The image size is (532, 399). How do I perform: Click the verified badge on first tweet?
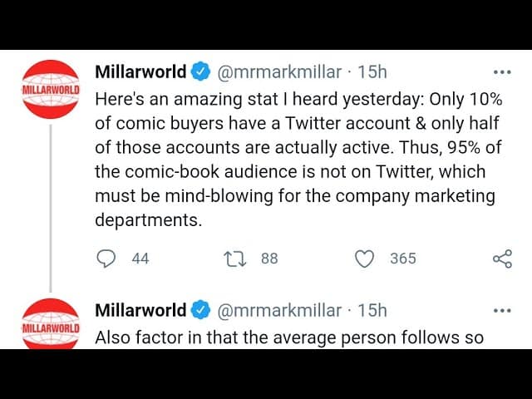[201, 72]
